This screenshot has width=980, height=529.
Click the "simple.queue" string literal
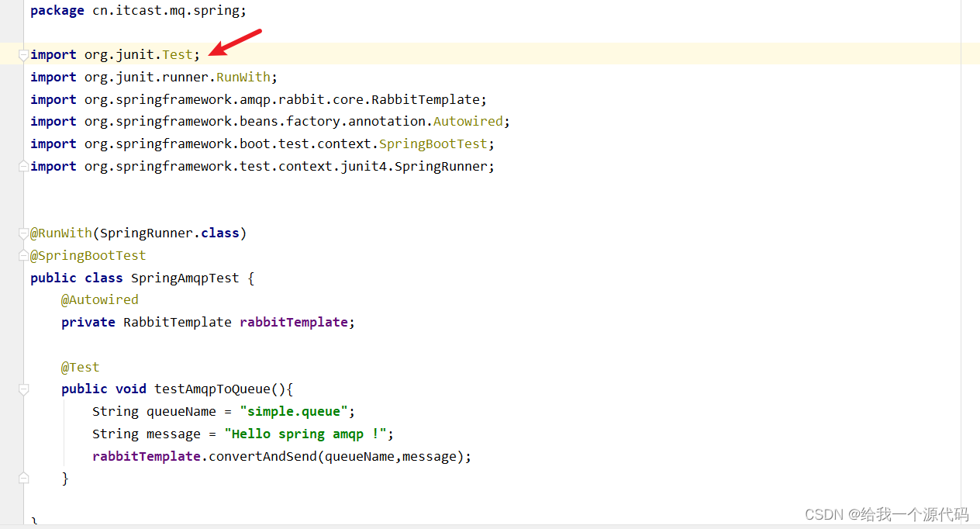(294, 411)
